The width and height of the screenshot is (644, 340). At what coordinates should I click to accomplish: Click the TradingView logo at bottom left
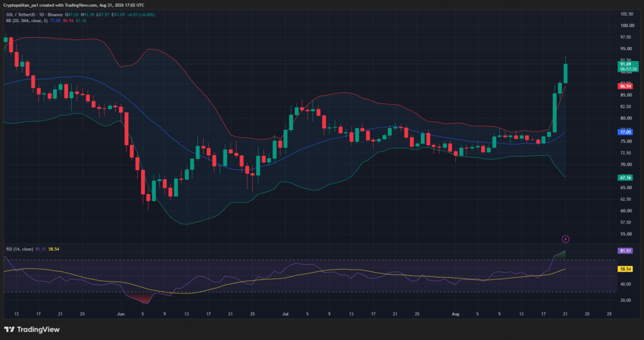point(31,329)
